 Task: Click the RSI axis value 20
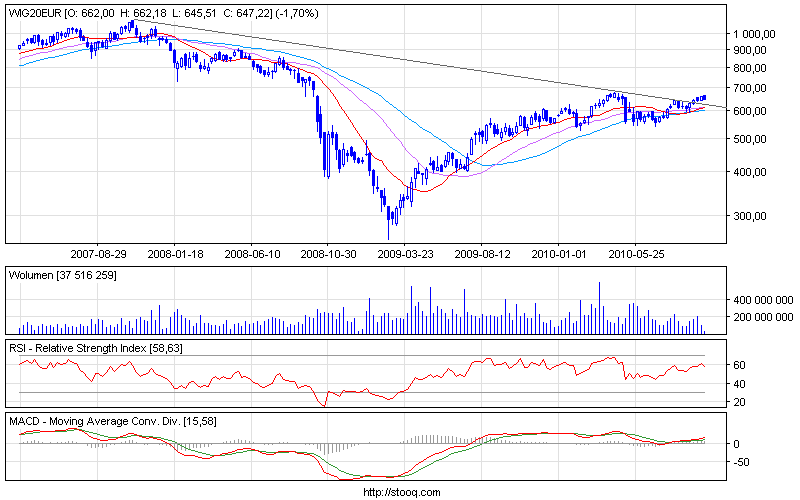[739, 403]
